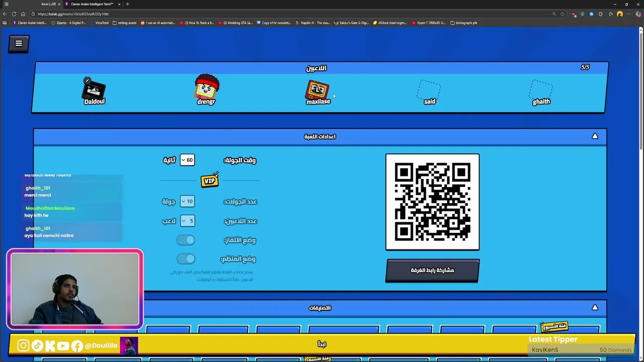Toggle the TV mode switch (وضع التلفاز)
The height and width of the screenshot is (362, 644).
(186, 240)
